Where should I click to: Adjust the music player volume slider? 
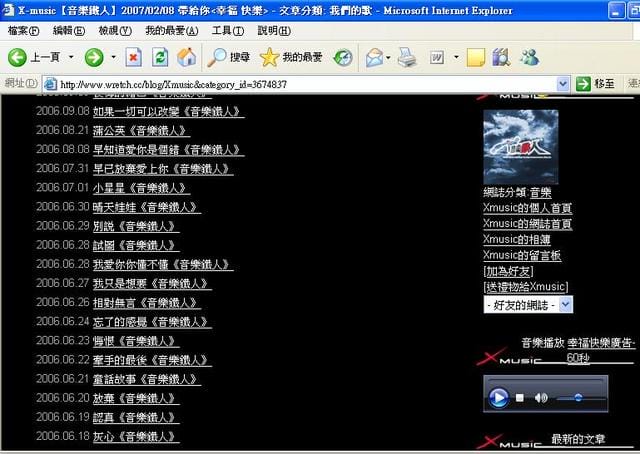coord(577,398)
